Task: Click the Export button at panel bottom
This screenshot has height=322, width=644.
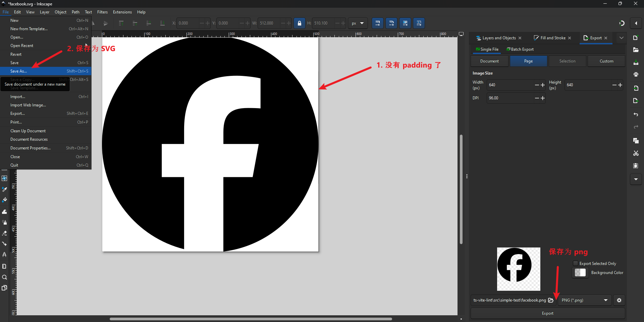Action: click(x=548, y=313)
